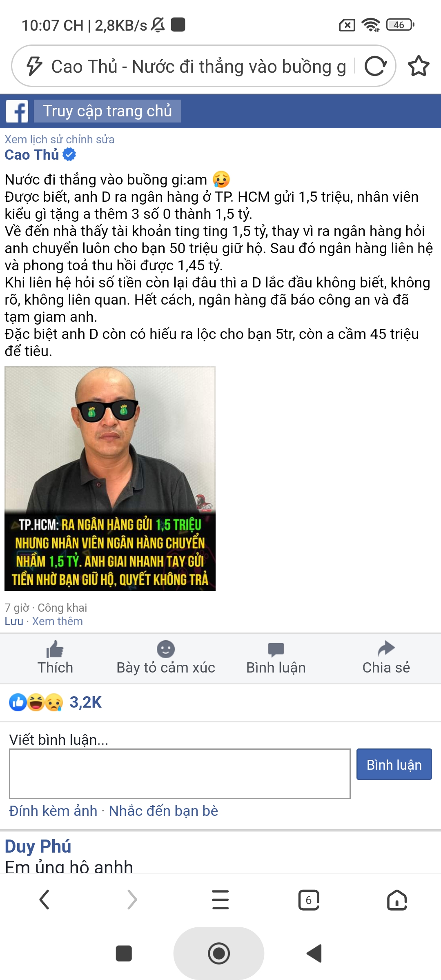Screen dimensions: 441x980
Task: Tap the Bình luận speech bubble icon
Action: click(x=276, y=649)
